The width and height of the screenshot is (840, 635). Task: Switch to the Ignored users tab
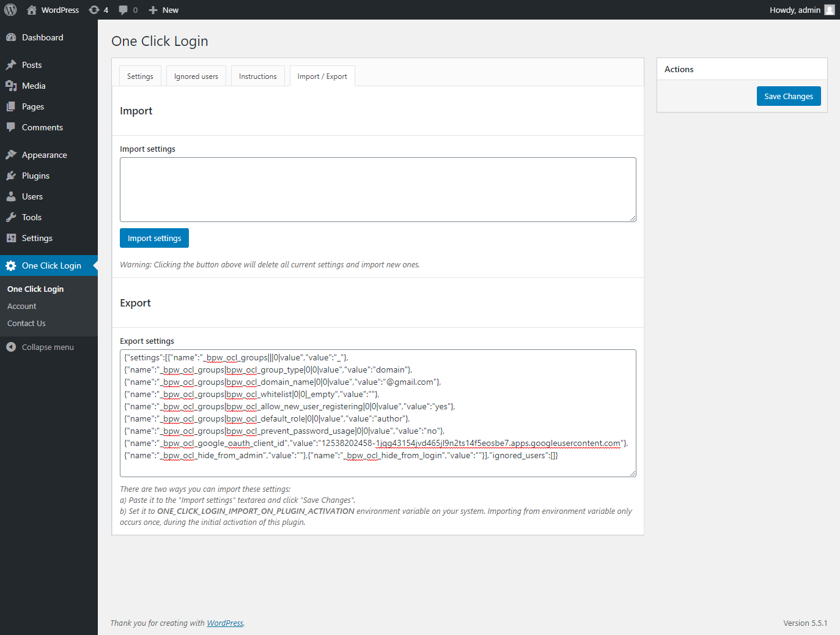196,76
